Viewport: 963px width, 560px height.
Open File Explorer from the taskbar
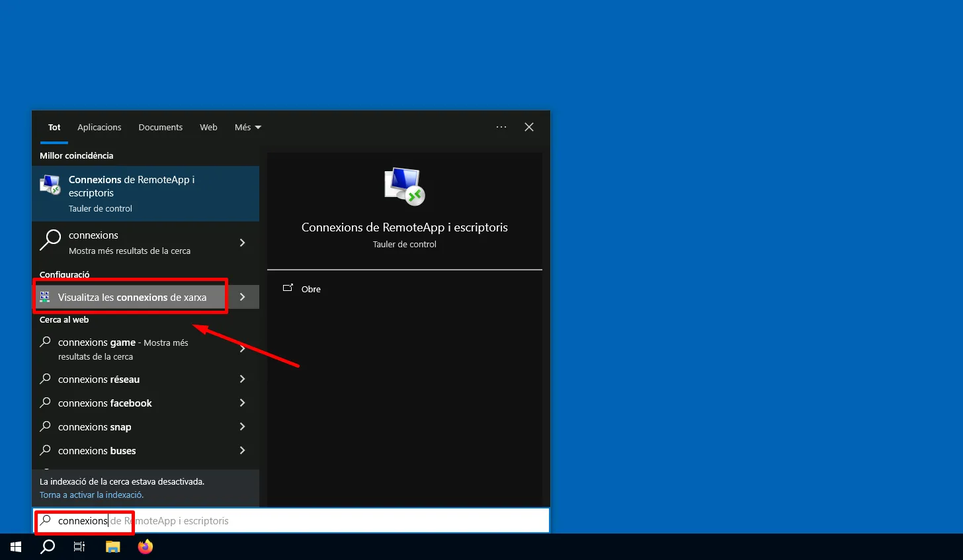tap(113, 547)
